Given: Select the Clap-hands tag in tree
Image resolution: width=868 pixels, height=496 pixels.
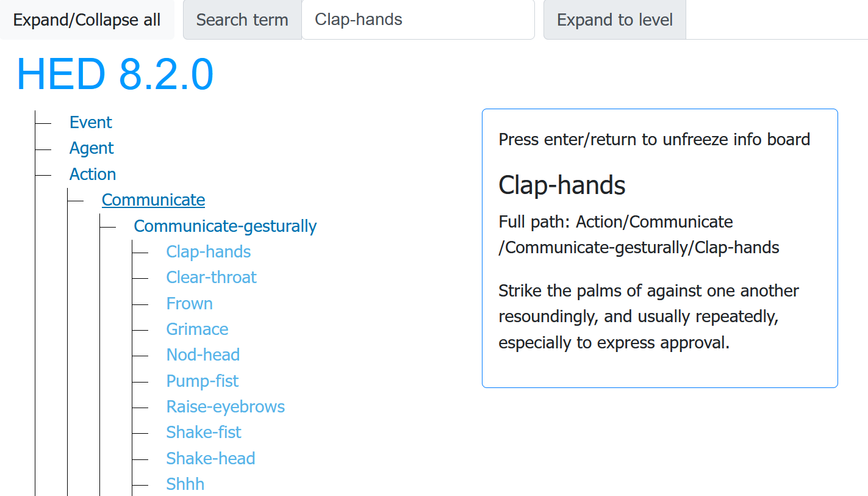Looking at the screenshot, I should pos(209,252).
